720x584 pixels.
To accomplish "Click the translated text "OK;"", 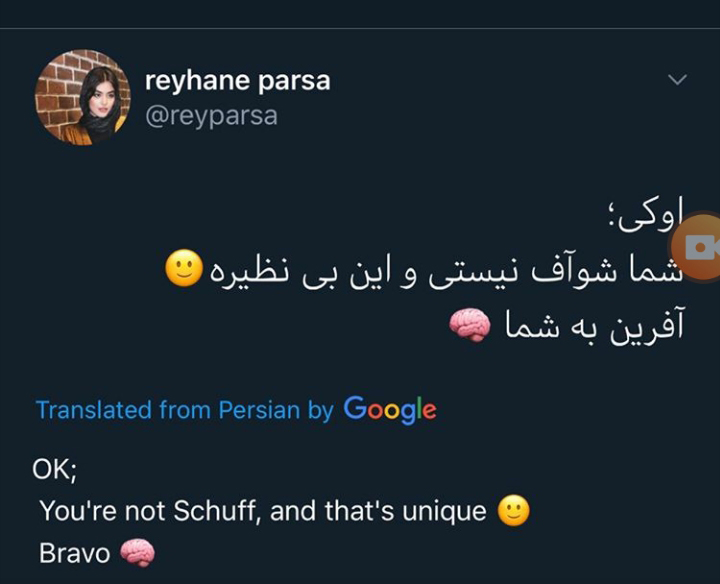I will pyautogui.click(x=55, y=470).
